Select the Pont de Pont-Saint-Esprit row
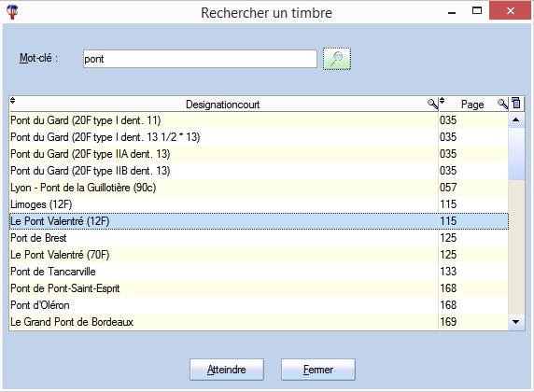Screen dimensions: 534x392 click(x=259, y=288)
